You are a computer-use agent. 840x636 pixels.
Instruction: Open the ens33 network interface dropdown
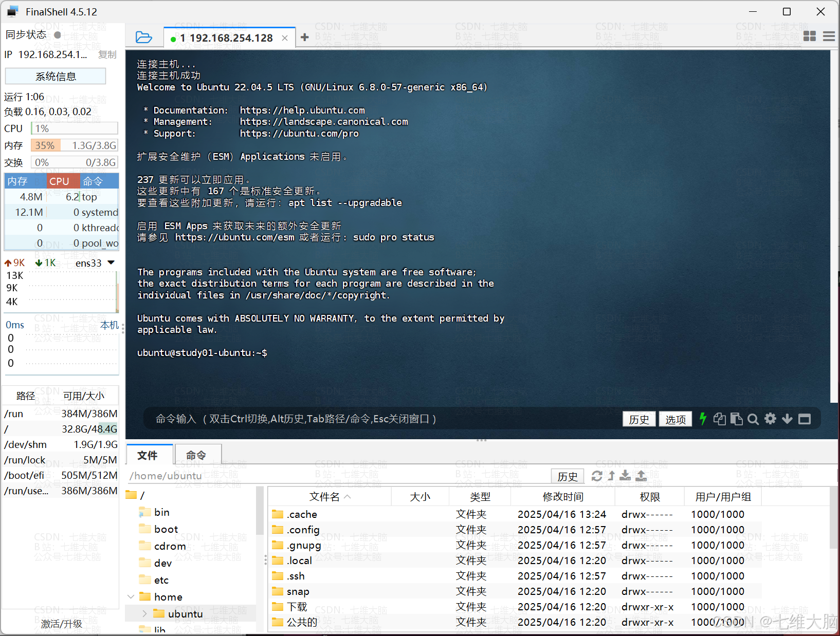[x=111, y=263]
